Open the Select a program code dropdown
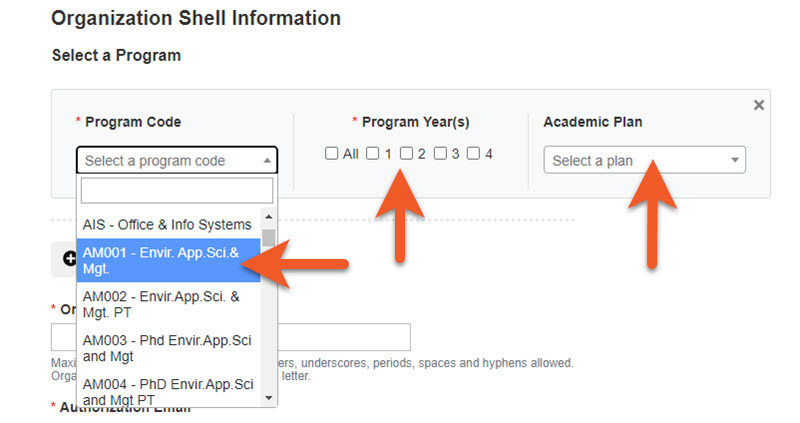 pos(177,160)
